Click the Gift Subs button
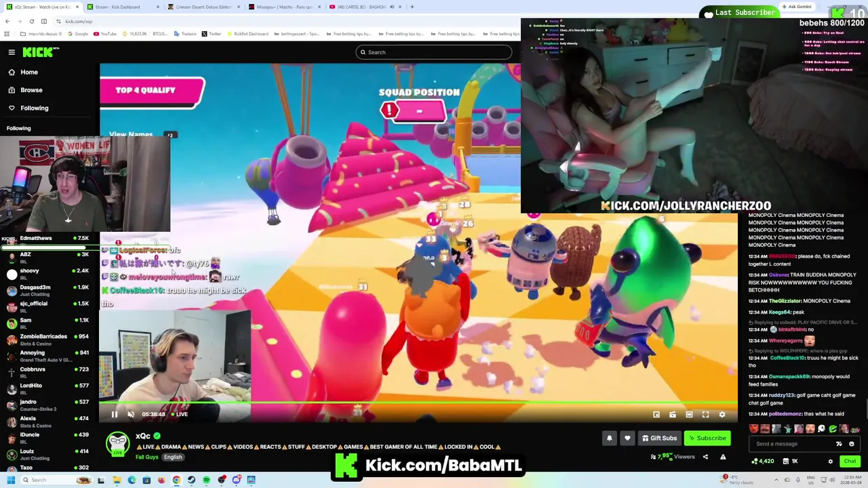The width and height of the screenshot is (868, 488). [659, 438]
